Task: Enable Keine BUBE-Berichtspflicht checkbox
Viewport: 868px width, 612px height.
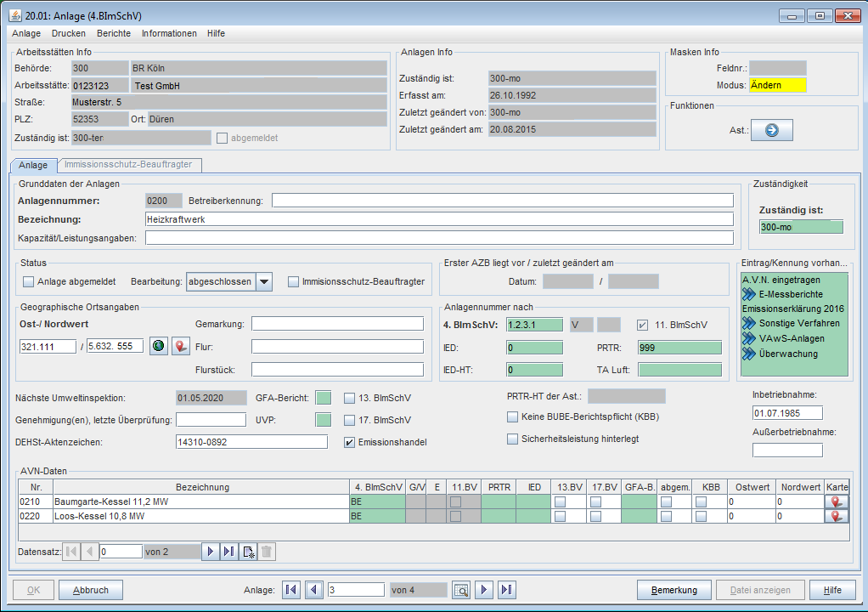Action: tap(512, 416)
